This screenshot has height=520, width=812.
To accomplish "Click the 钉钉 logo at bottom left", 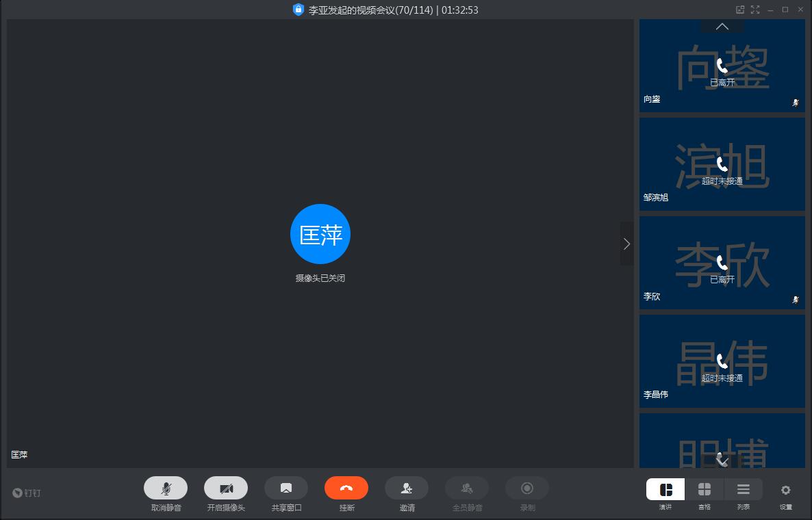I will point(27,493).
